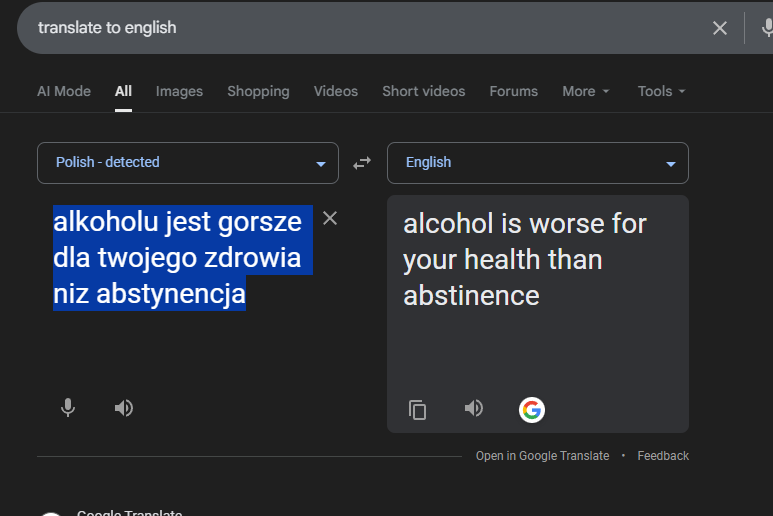Image resolution: width=773 pixels, height=516 pixels.
Task: Click into the 'translate to english' search field
Action: pyautogui.click(x=350, y=28)
